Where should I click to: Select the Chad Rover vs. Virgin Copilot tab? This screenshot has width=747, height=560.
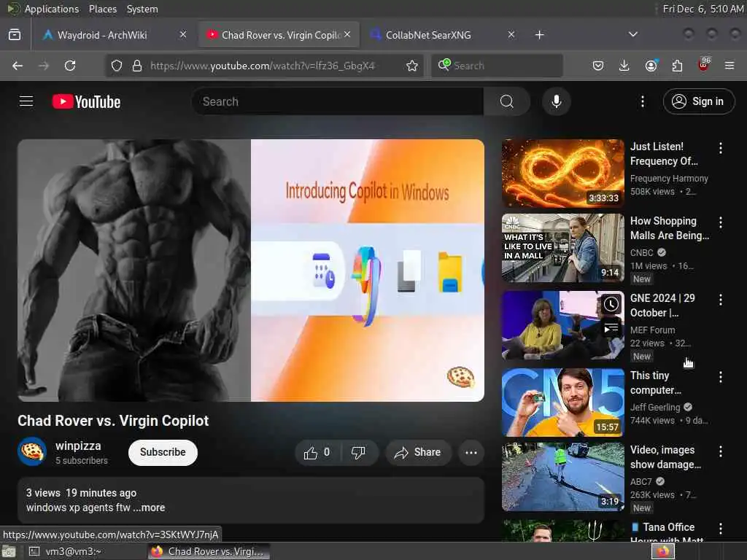[x=281, y=35]
